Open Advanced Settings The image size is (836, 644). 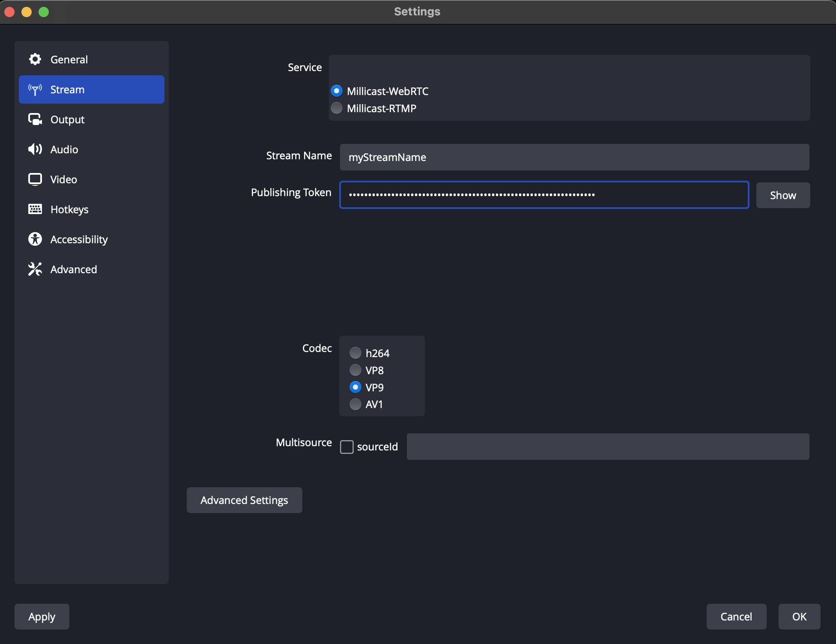tap(244, 500)
